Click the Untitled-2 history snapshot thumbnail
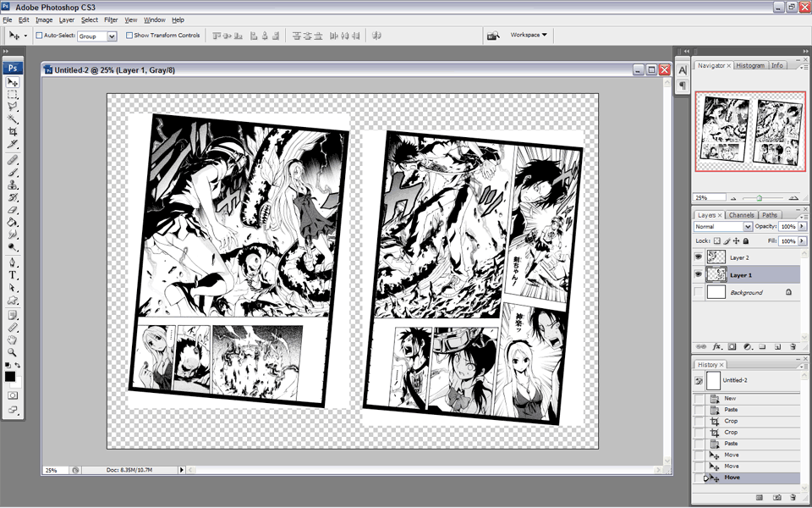The image size is (812, 508). pyautogui.click(x=714, y=381)
